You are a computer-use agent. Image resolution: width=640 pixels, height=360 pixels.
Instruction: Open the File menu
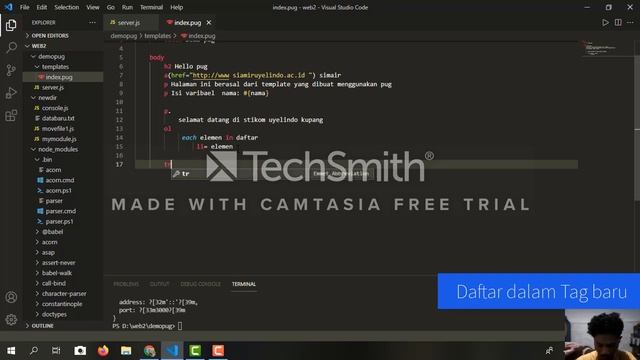tap(24, 7)
